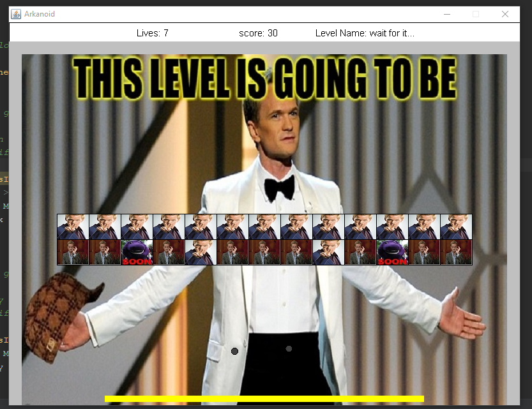Click the Java icon in the Arkanoid title bar

(15, 14)
